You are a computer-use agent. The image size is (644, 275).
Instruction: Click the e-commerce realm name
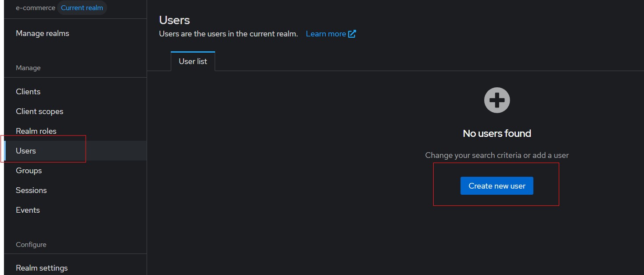[x=36, y=8]
